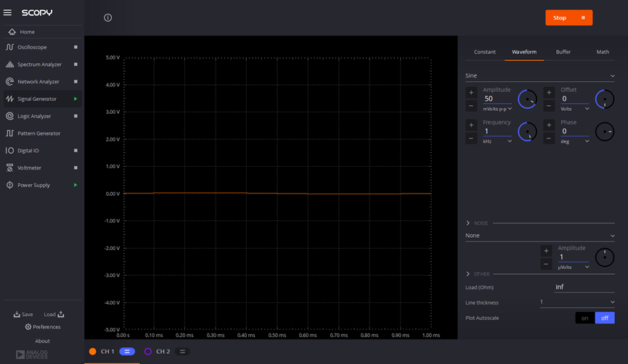
Task: Adjust the Offset knob
Action: point(604,99)
